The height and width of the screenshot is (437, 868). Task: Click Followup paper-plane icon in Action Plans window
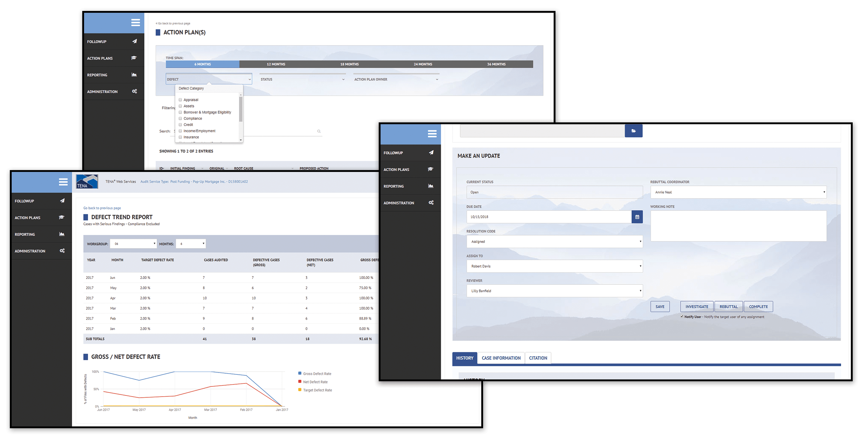(135, 42)
